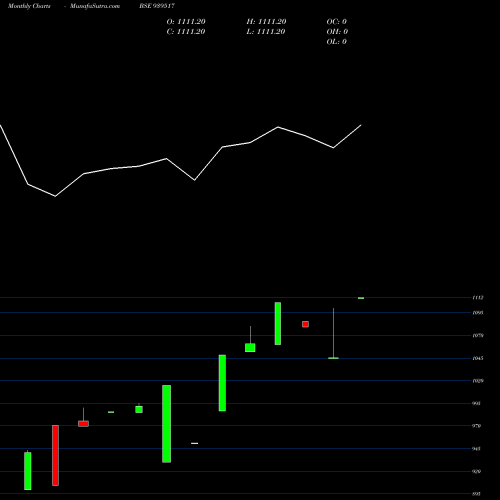Click the 920 price axis label
Viewport: 500px width, 500px height.
click(477, 471)
